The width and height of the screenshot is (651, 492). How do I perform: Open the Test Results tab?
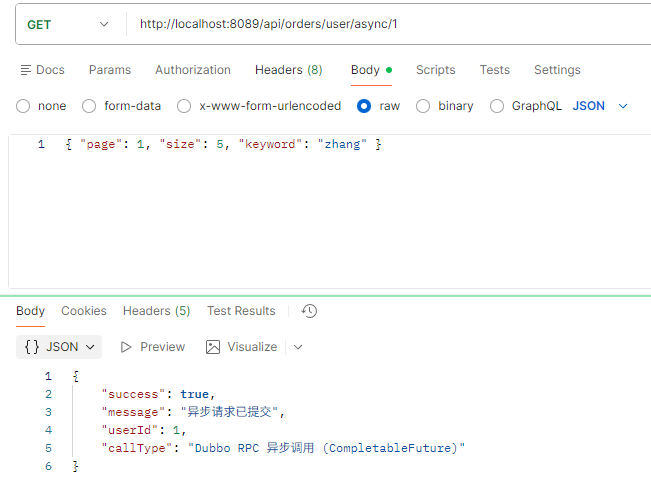tap(241, 311)
